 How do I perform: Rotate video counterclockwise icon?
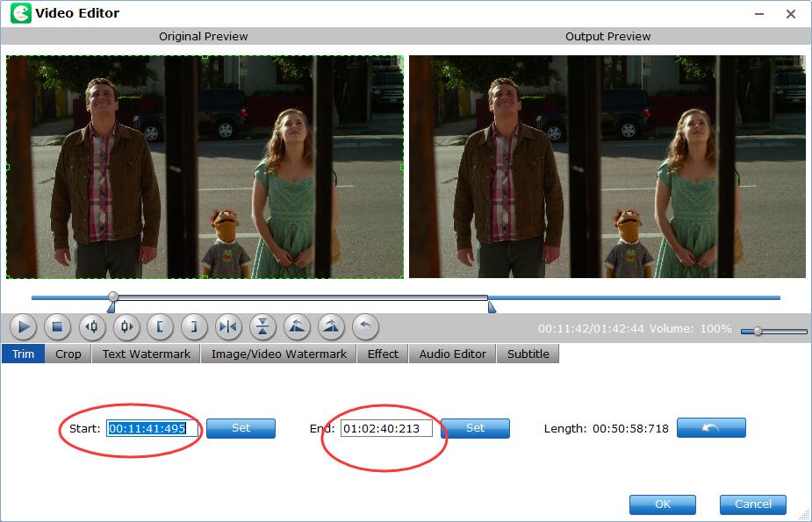[x=297, y=327]
